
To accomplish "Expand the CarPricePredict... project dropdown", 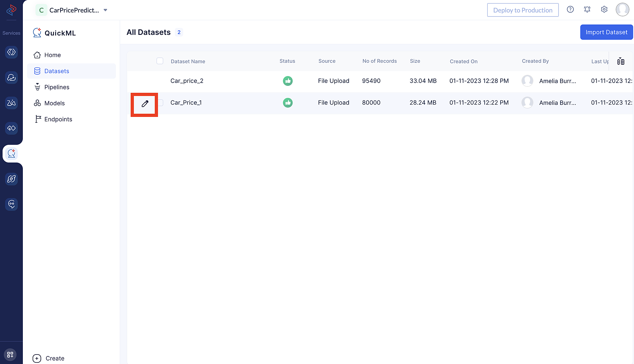I will pyautogui.click(x=107, y=10).
